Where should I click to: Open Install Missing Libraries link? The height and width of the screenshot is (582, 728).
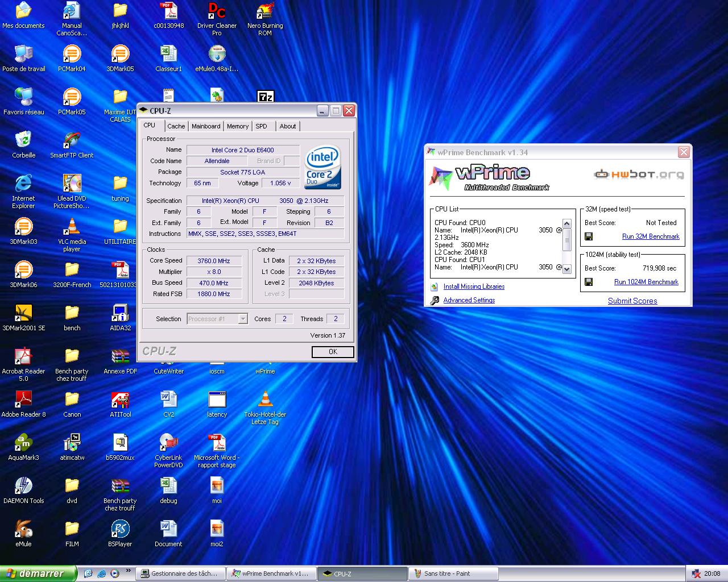[x=474, y=286]
